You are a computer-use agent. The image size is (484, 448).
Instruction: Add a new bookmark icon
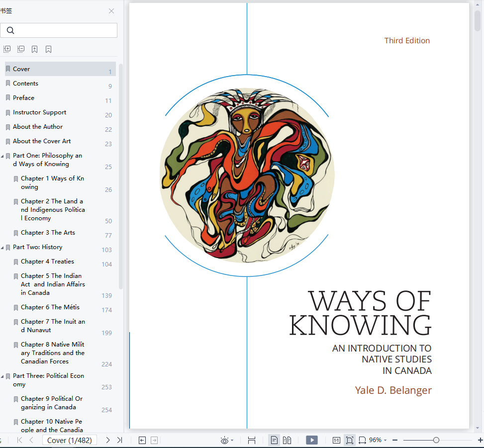[x=35, y=49]
